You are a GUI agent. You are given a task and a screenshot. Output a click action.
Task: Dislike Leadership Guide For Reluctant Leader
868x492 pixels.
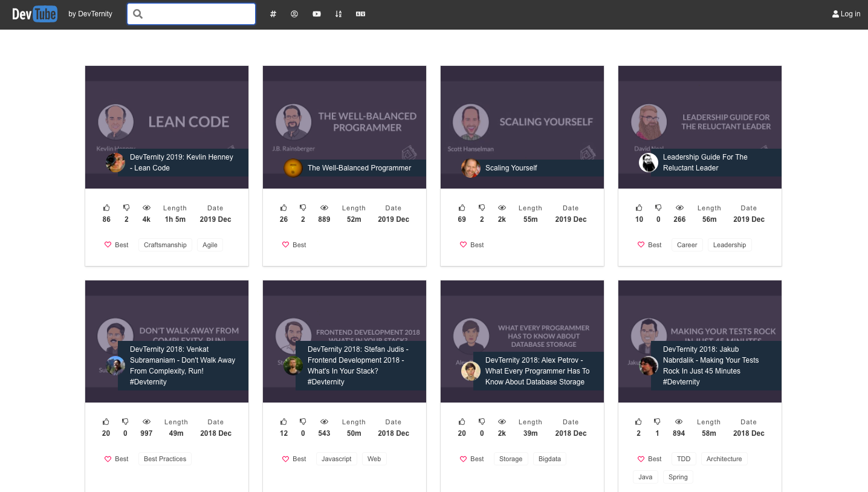tap(658, 208)
